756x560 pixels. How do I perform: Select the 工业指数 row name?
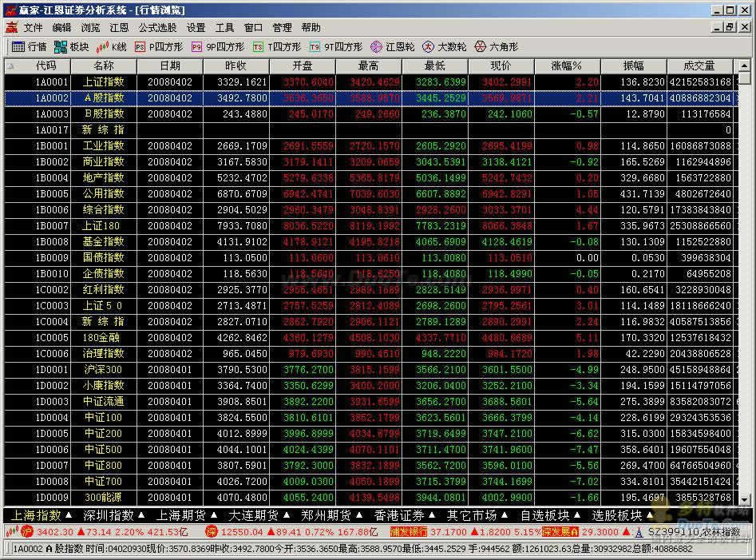[104, 145]
